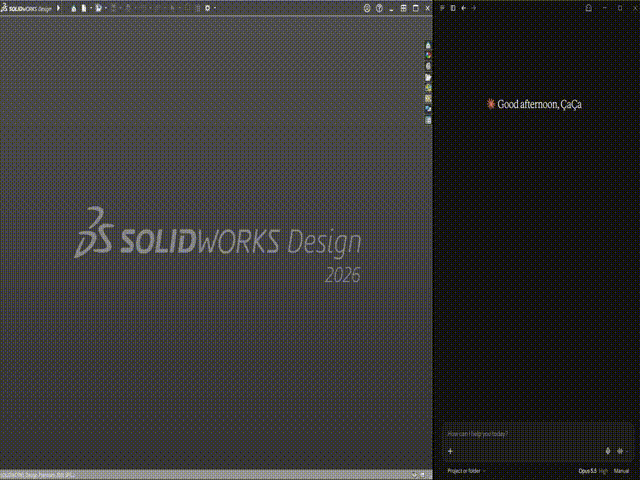Expand the dropdown arrow beside the Open icon
This screenshot has height=480, width=640.
pyautogui.click(x=106, y=8)
